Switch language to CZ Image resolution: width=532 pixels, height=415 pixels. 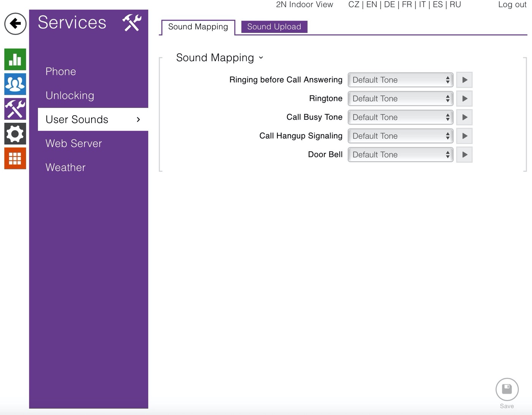[x=354, y=5]
